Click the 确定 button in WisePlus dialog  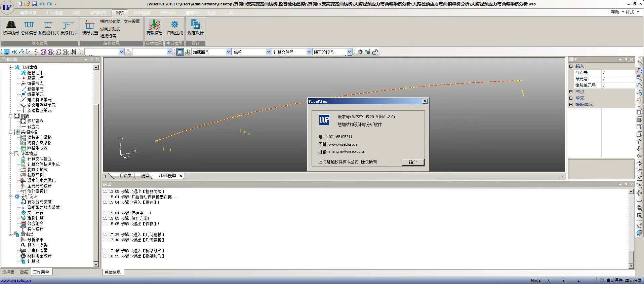[413, 162]
